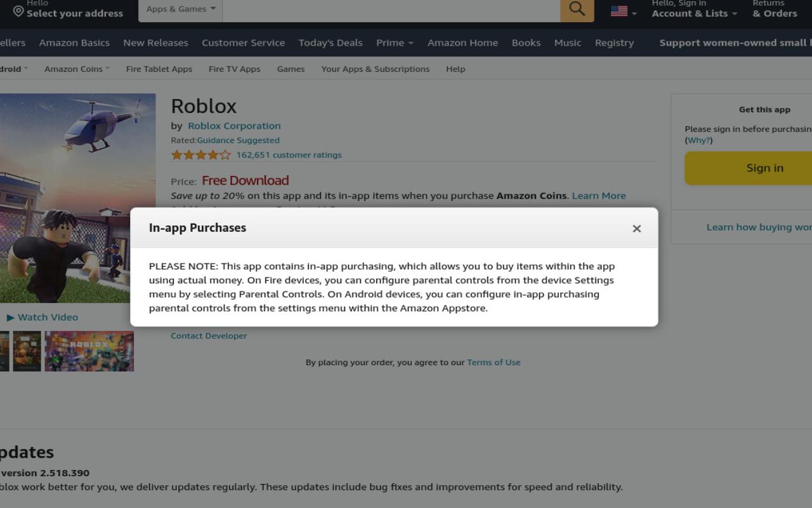The width and height of the screenshot is (812, 508).
Task: Click the Contact Developer link
Action: [x=209, y=336]
